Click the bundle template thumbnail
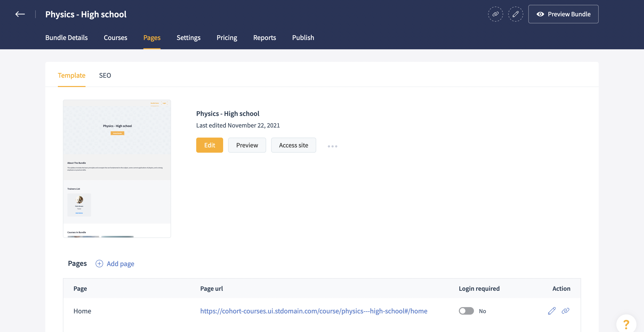The width and height of the screenshot is (644, 332). click(117, 169)
